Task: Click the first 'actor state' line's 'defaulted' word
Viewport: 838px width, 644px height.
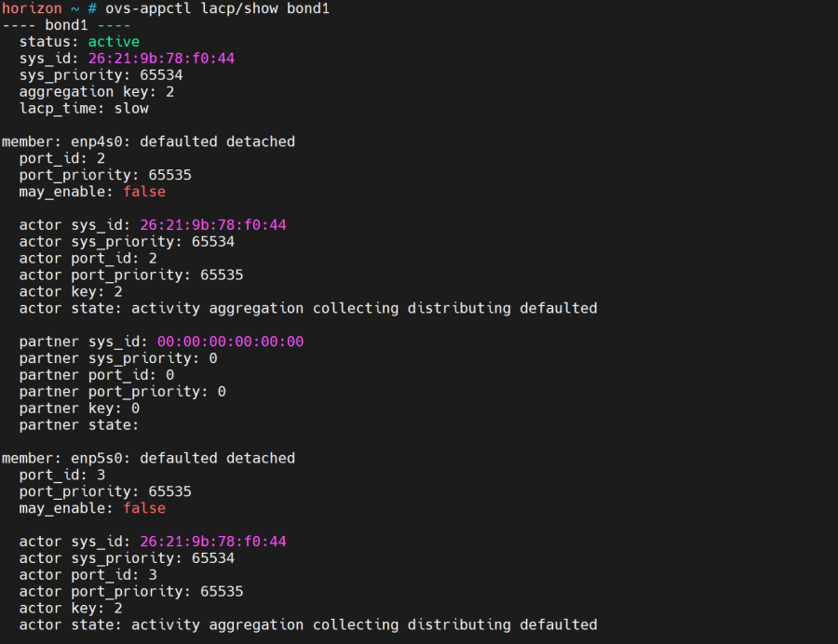Action: pos(559,308)
